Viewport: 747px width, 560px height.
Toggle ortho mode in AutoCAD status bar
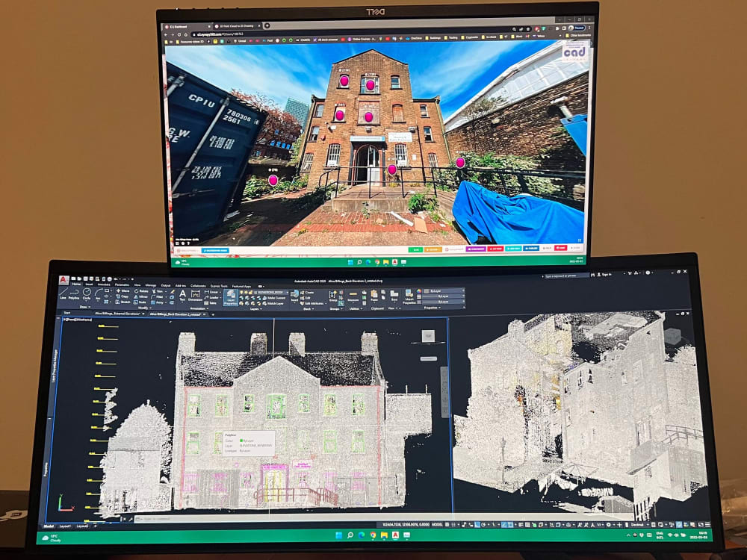click(x=477, y=524)
